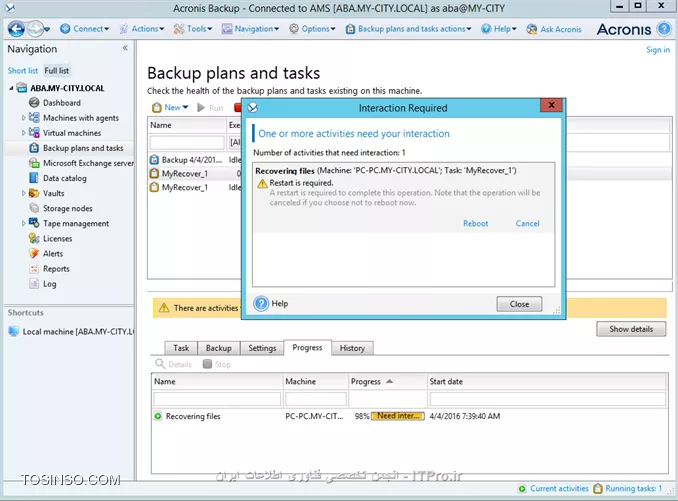Image resolution: width=678 pixels, height=501 pixels.
Task: Click the Data catalog icon
Action: tap(34, 178)
